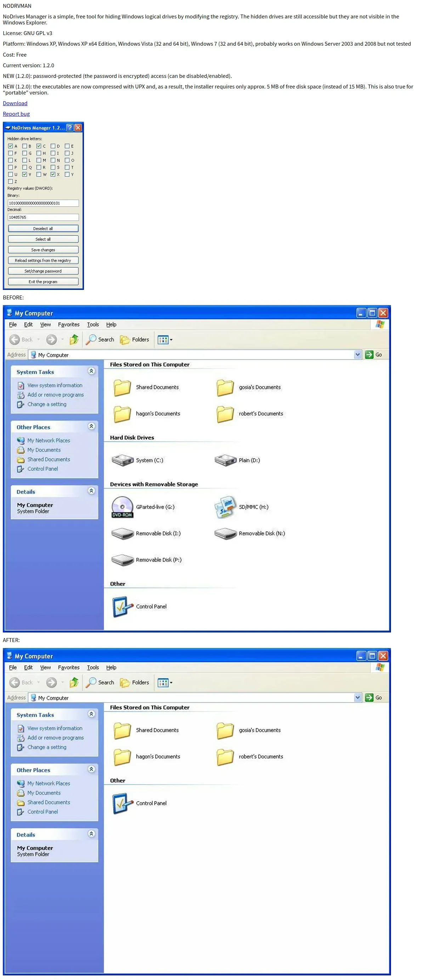Toggle drive letter C checkbox
The height and width of the screenshot is (980, 425).
(x=39, y=146)
